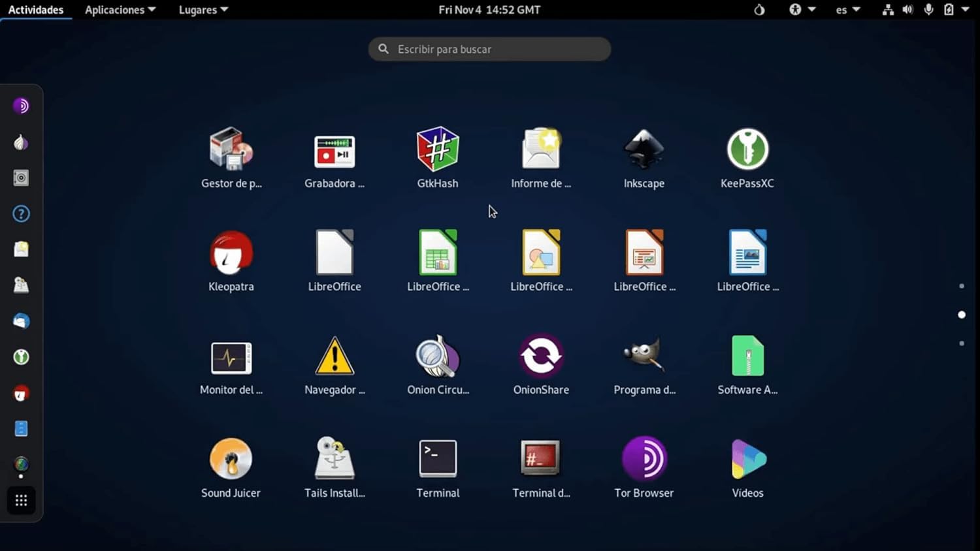
Task: Open the Videos app
Action: [747, 459]
